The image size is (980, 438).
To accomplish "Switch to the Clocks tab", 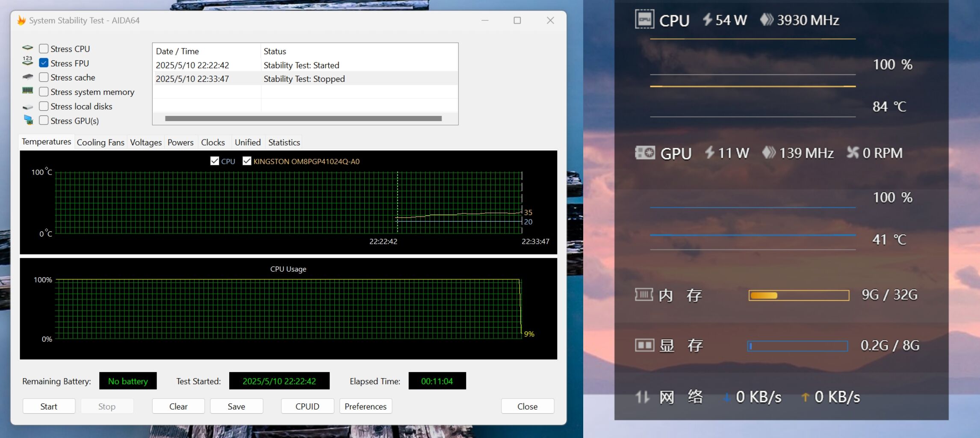I will point(213,142).
